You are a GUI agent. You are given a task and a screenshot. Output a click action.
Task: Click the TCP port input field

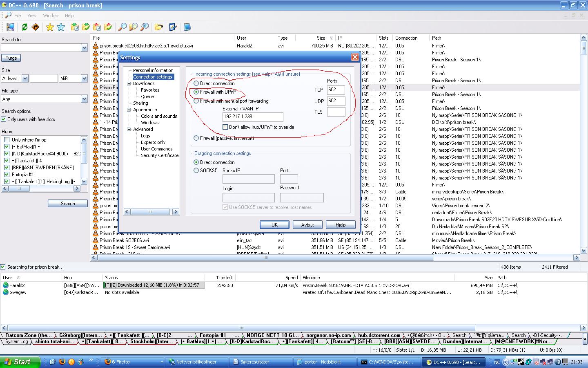(336, 90)
